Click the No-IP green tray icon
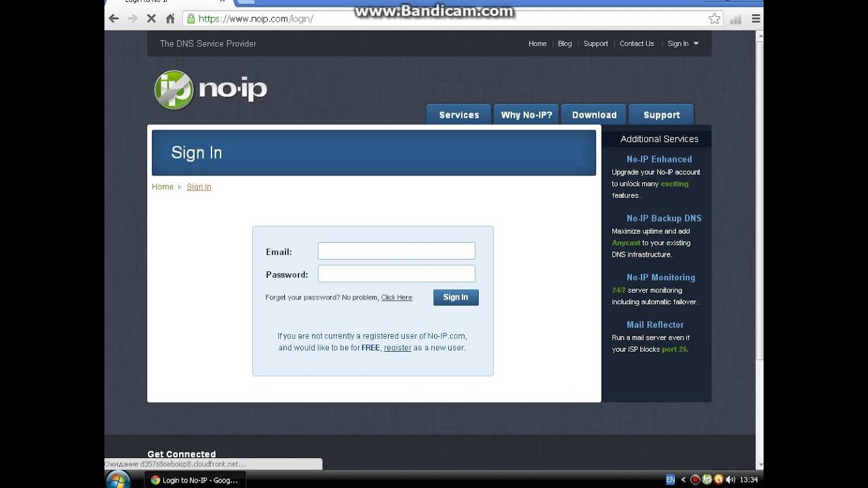The image size is (868, 488). 707,480
